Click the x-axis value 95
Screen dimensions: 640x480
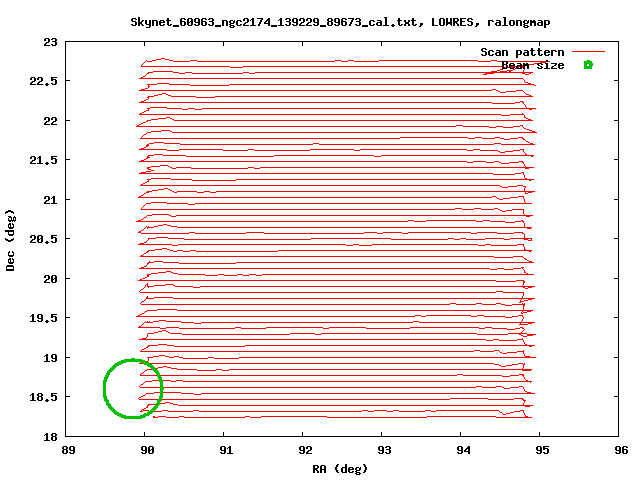pyautogui.click(x=542, y=450)
